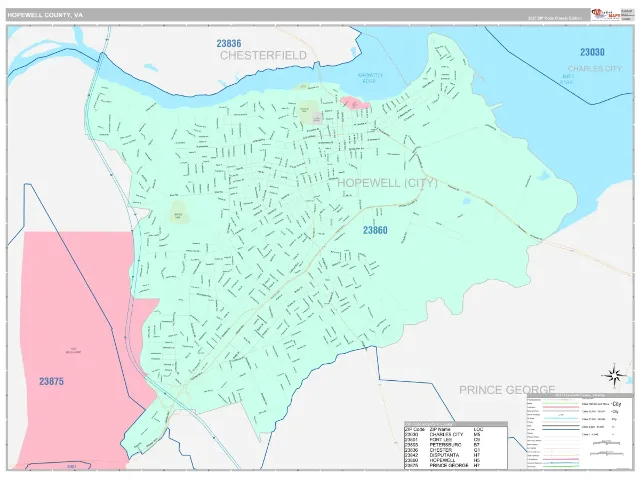The height and width of the screenshot is (480, 640).
Task: Click the MarketMaps logo in the header
Action: coord(606,15)
